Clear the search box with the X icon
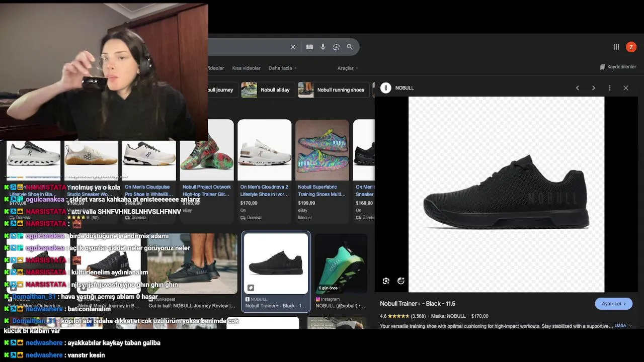Image resolution: width=644 pixels, height=362 pixels. pos(293,47)
